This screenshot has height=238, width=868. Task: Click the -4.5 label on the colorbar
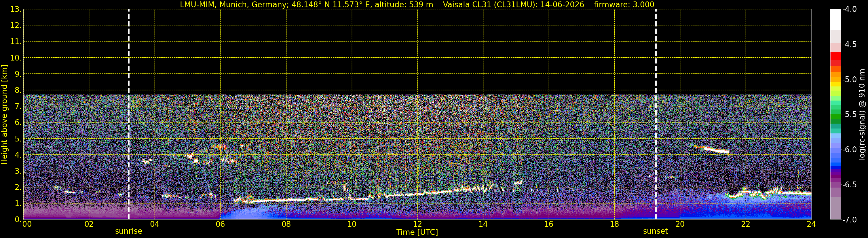tap(850, 44)
